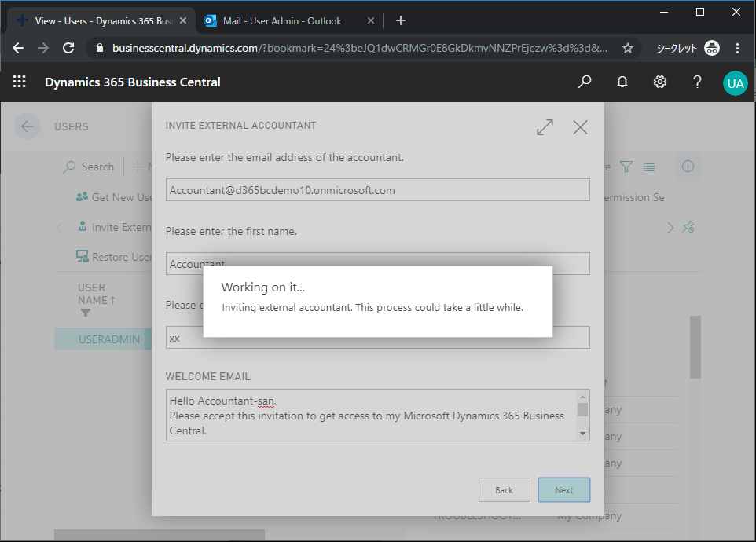Close the Invite External Accountant dialog
This screenshot has height=542, width=756.
point(580,127)
